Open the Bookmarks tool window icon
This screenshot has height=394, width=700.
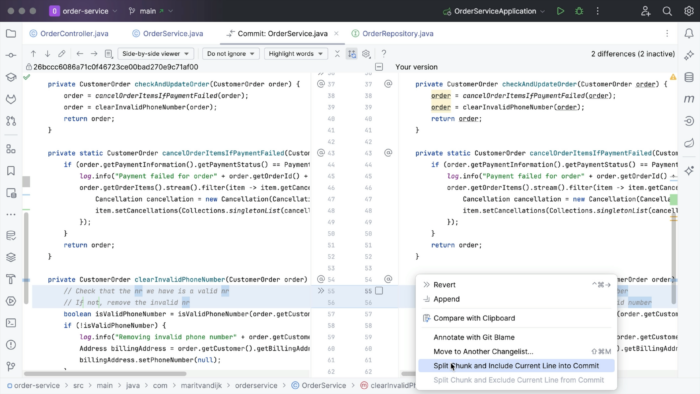11,171
